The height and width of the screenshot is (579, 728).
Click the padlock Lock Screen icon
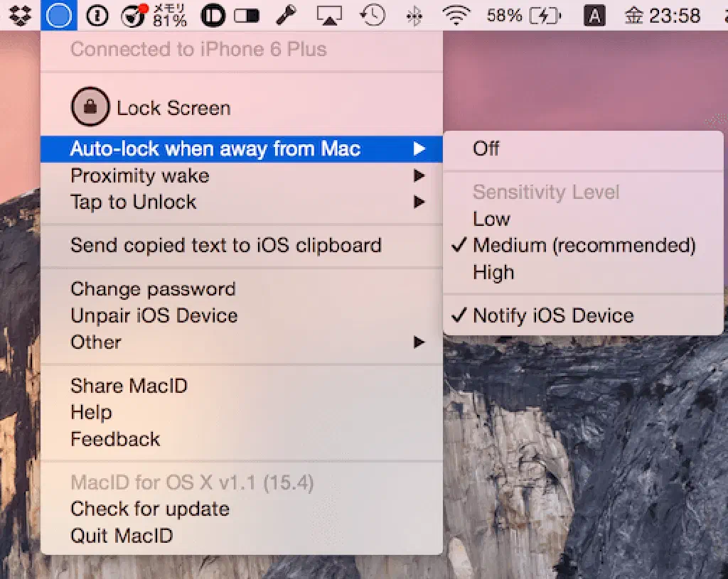[x=90, y=107]
